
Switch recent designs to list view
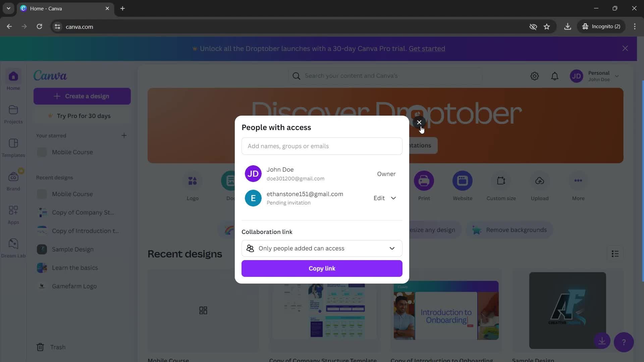[x=615, y=254]
